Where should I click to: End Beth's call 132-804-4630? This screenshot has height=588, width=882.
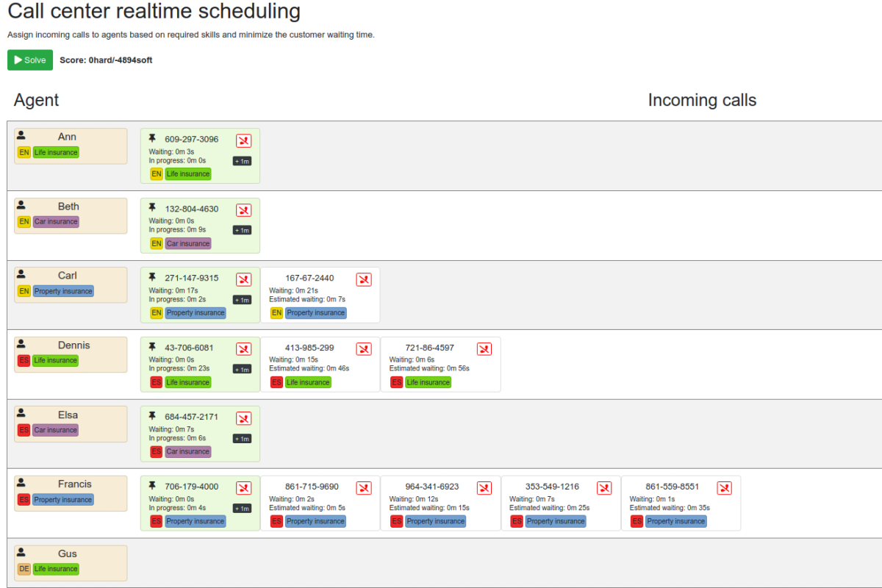pos(243,210)
